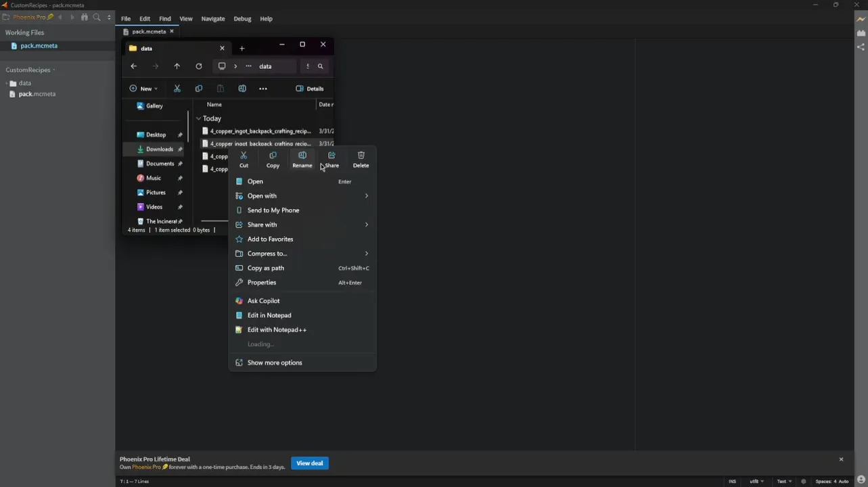868x487 pixels.
Task: Open the Navigate menu in Phoenix
Action: coord(213,19)
